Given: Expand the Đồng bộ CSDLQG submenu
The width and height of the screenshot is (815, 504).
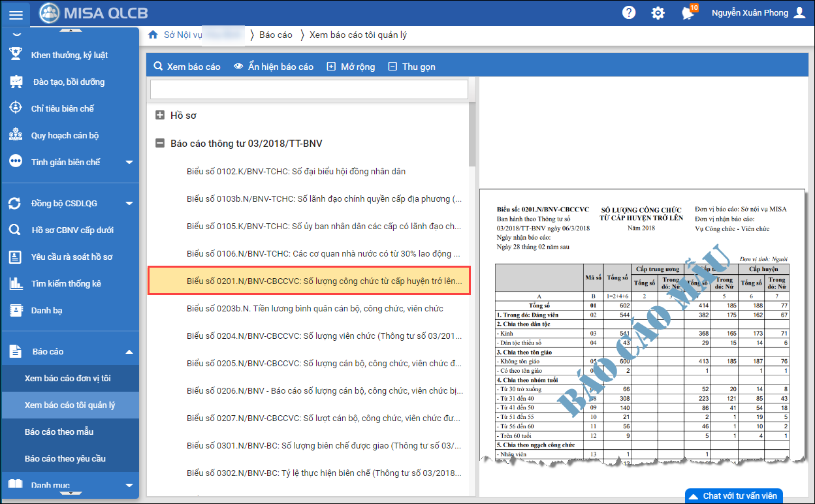Looking at the screenshot, I should click(129, 204).
